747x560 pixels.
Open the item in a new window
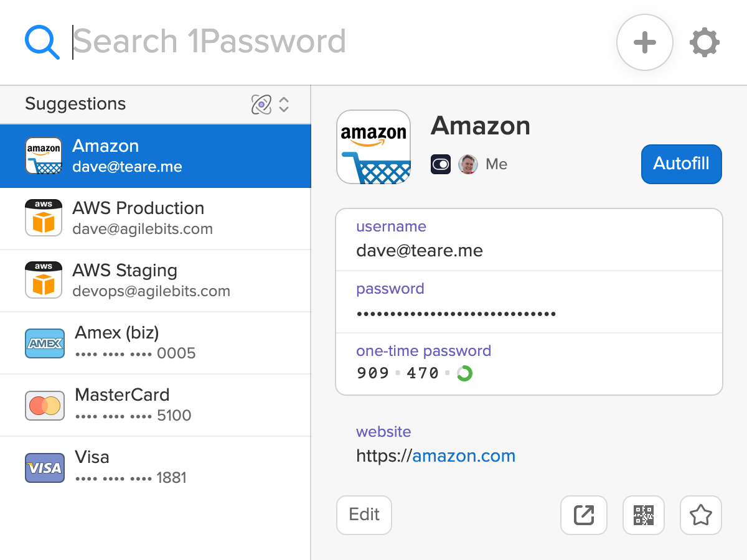[583, 515]
